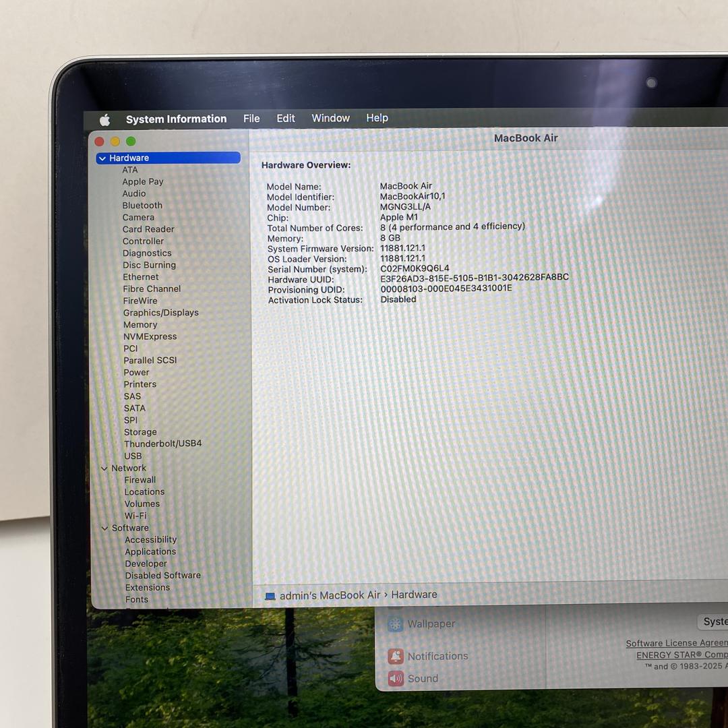728x728 pixels.
Task: Select Fonts under Software
Action: (x=136, y=600)
